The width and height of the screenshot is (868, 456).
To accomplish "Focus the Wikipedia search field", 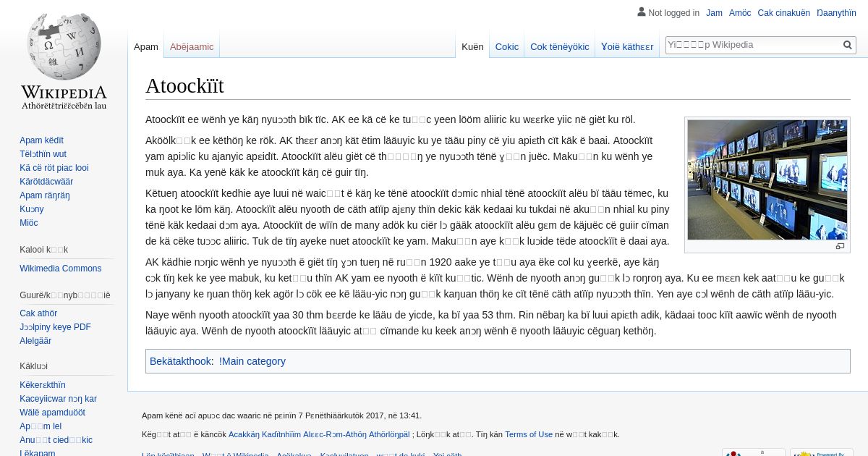I will click(754, 45).
